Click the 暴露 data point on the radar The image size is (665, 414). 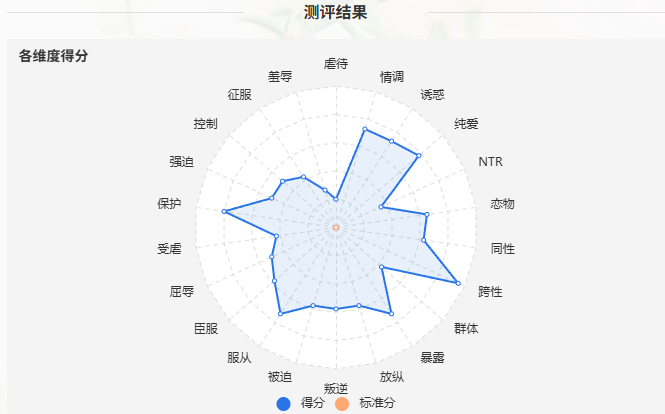tap(391, 314)
